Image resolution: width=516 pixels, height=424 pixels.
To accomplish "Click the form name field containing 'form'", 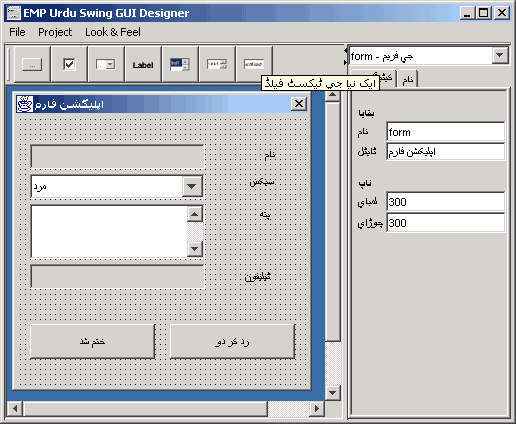I will pos(445,132).
